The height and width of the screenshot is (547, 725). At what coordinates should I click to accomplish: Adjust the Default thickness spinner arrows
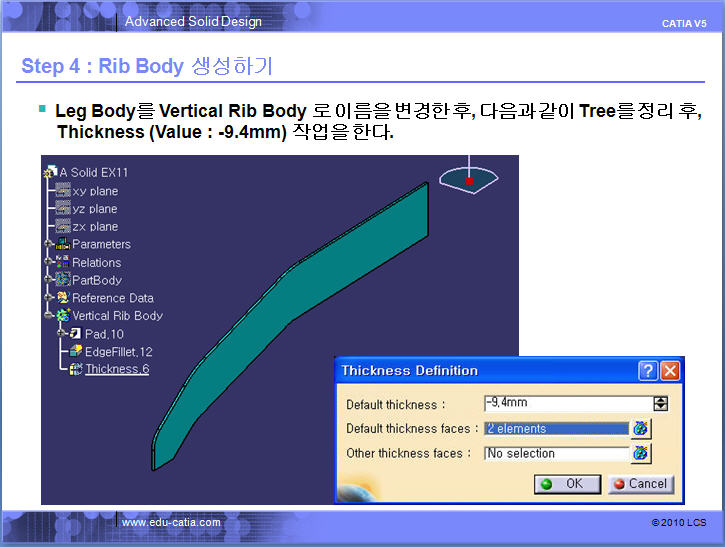click(660, 404)
